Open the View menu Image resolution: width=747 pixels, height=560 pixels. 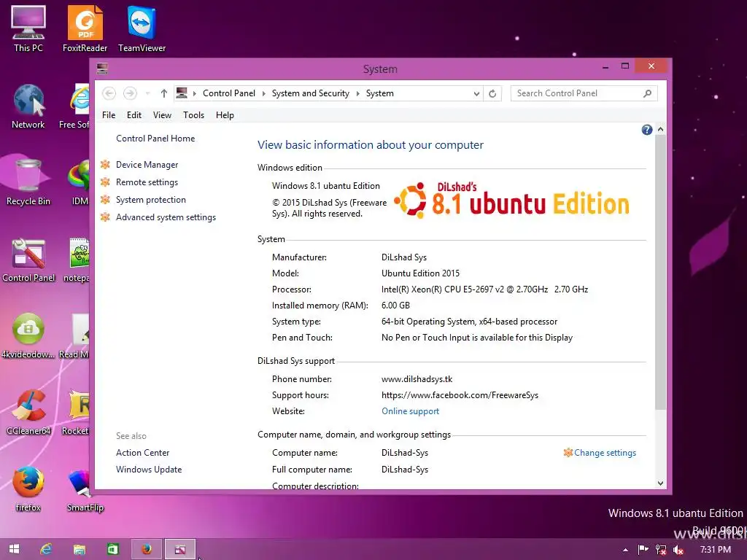[x=162, y=115]
